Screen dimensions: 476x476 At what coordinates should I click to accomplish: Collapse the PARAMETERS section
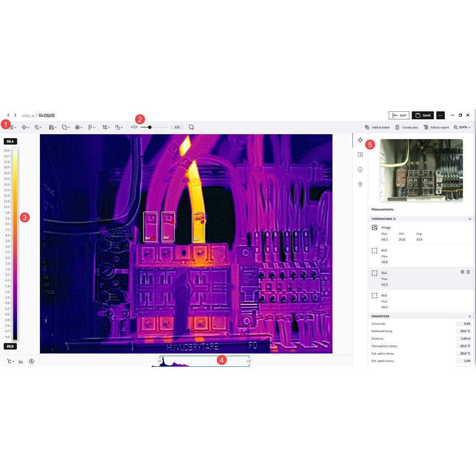(470, 316)
